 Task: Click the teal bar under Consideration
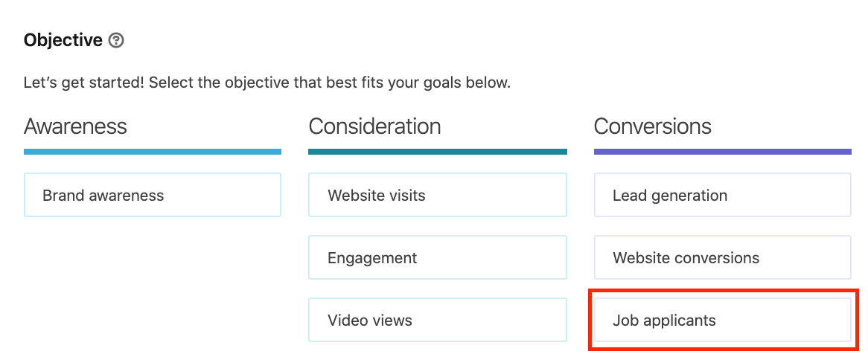(437, 152)
